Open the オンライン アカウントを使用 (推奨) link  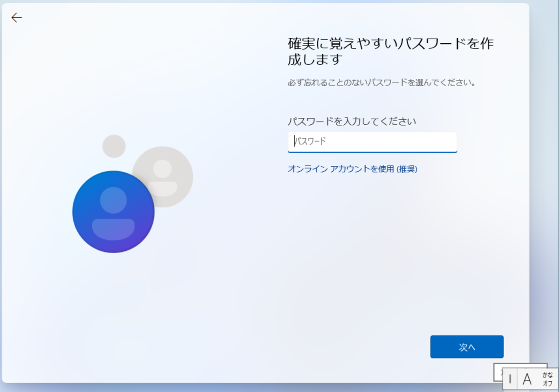click(x=352, y=169)
